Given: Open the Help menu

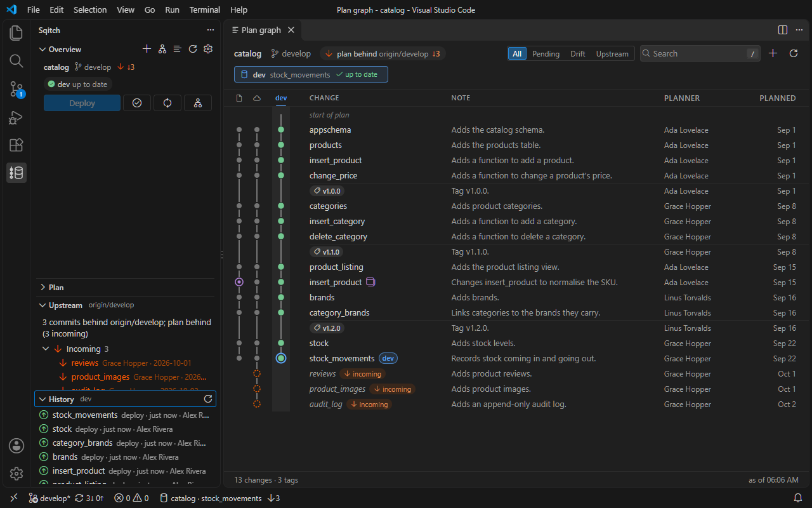Looking at the screenshot, I should [x=239, y=10].
